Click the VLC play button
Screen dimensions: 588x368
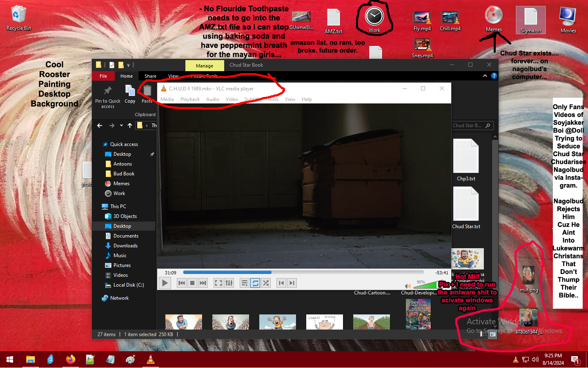[x=165, y=283]
